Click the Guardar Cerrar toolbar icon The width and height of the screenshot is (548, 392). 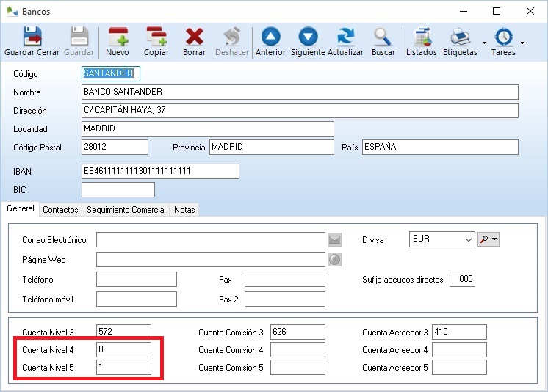coord(32,36)
